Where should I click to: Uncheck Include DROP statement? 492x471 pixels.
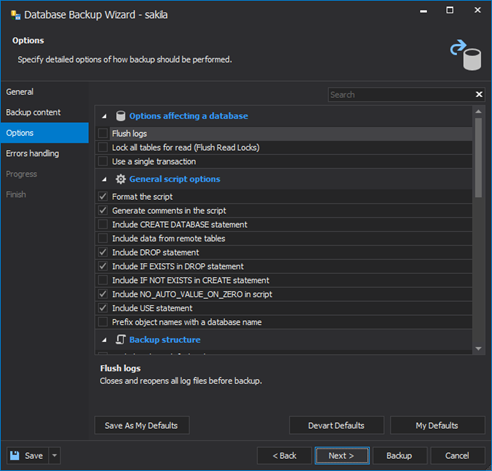click(x=103, y=252)
